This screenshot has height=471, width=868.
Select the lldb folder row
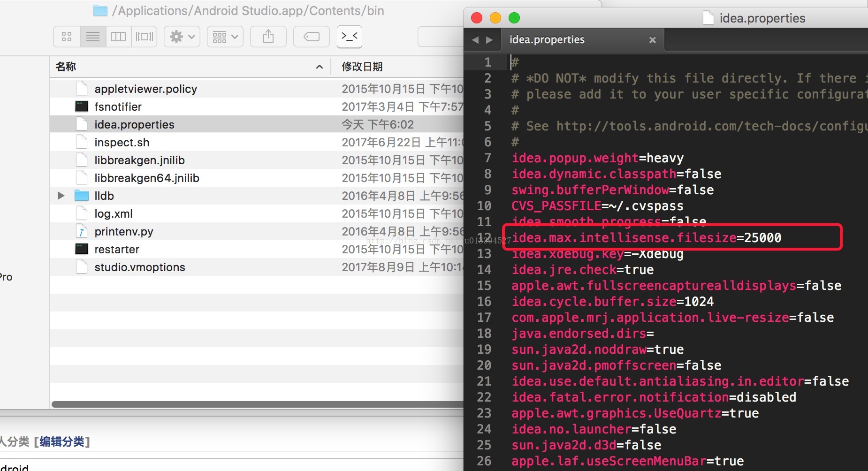tap(257, 196)
